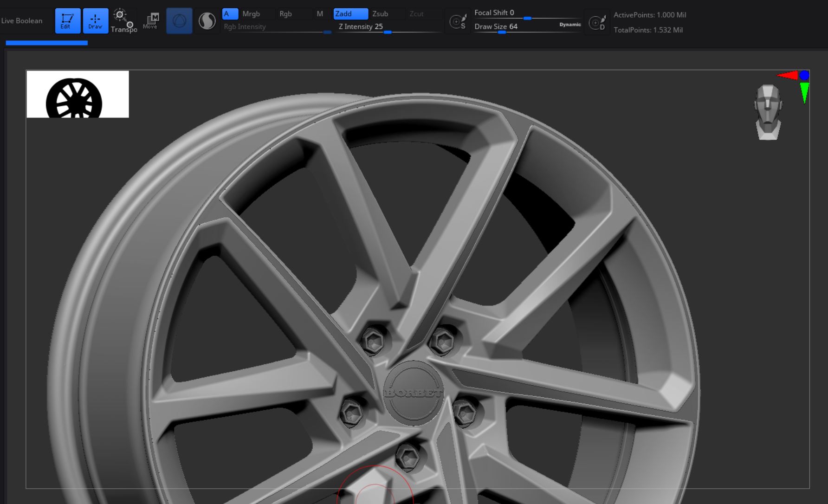Toggle the M material mode

320,14
